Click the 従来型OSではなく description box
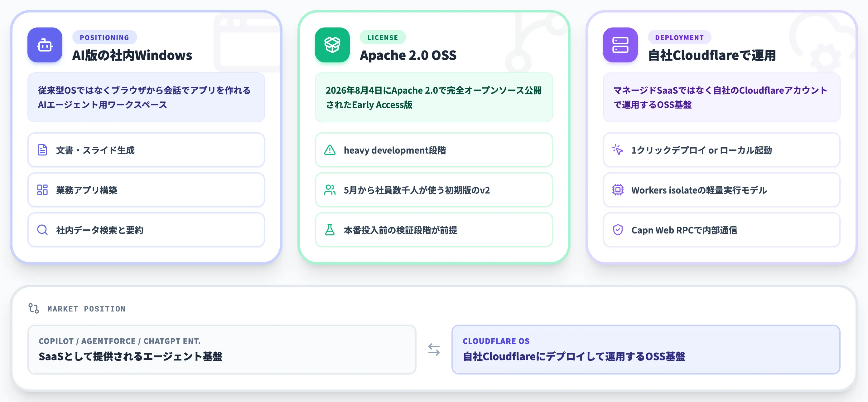The height and width of the screenshot is (402, 868). coord(146,97)
